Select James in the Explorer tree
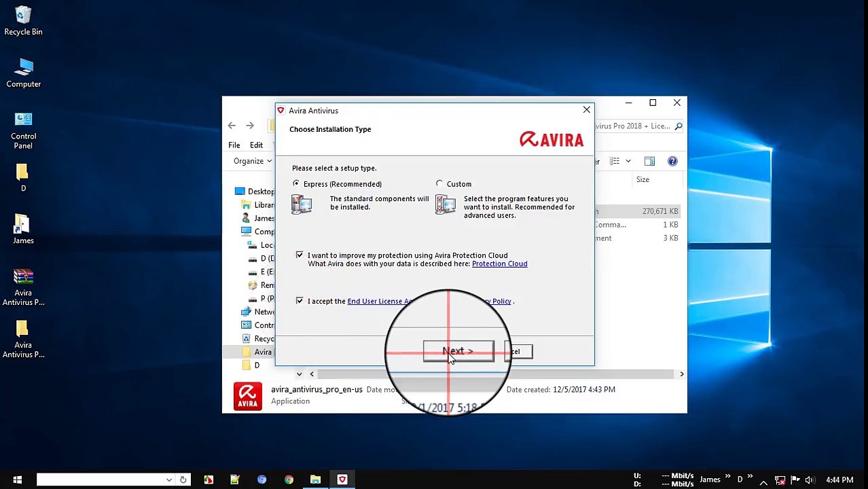This screenshot has width=868, height=489. 258,219
